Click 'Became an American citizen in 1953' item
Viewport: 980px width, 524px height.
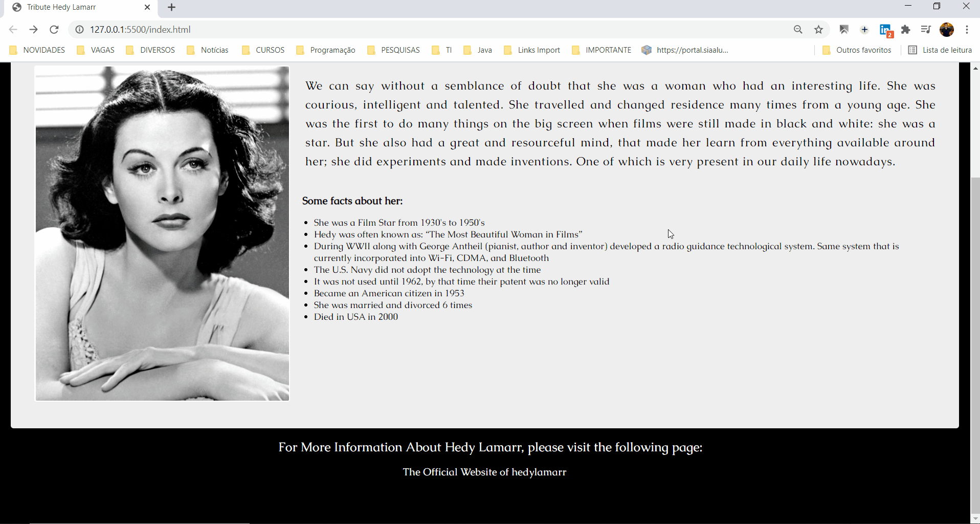[x=389, y=293]
